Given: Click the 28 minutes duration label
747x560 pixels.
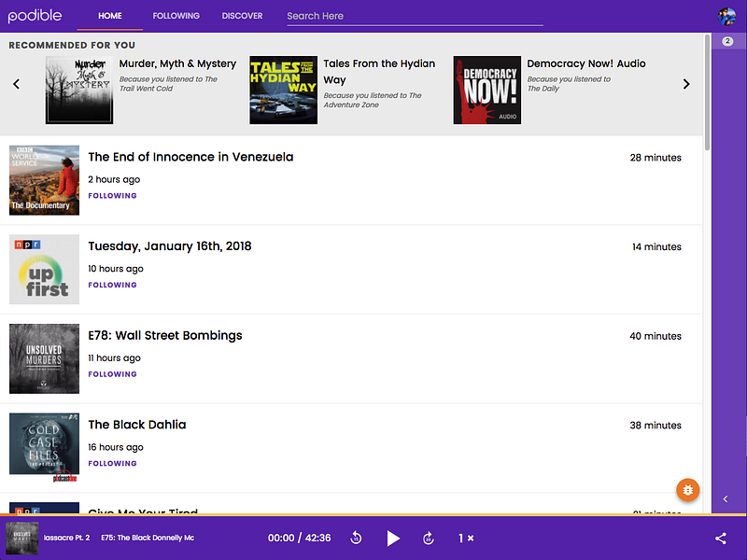Looking at the screenshot, I should [x=655, y=158].
